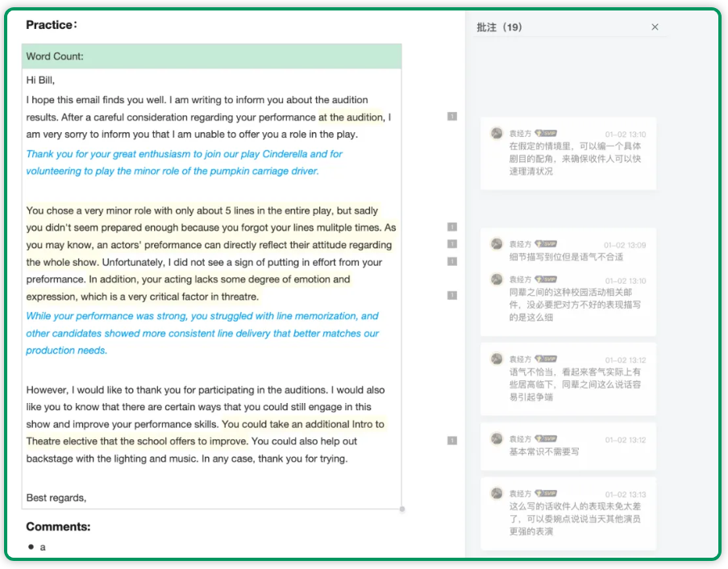This screenshot has width=728, height=569.
Task: Click comment marker beside 'Unfortunately, I did not' line
Action: coord(452,261)
